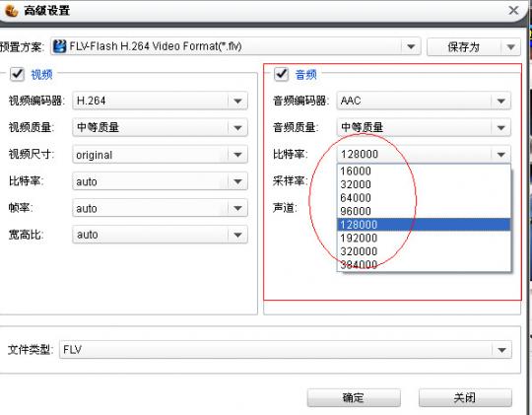Choose 192000 from the bitrate list
The image size is (532, 415).
click(x=424, y=238)
